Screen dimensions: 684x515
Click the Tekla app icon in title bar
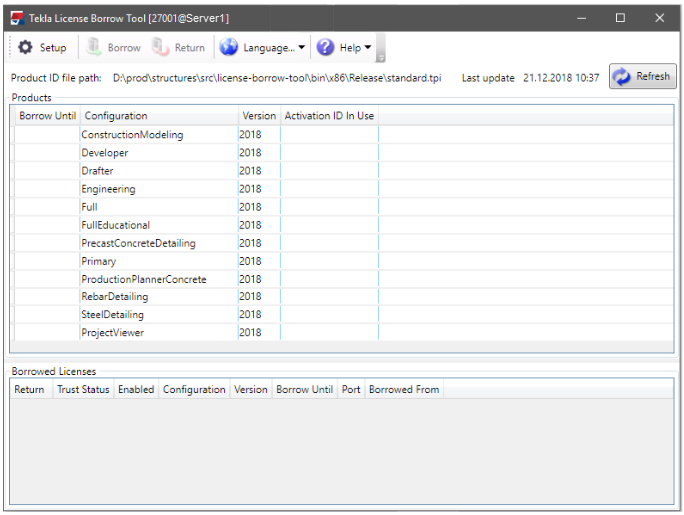pyautogui.click(x=16, y=17)
